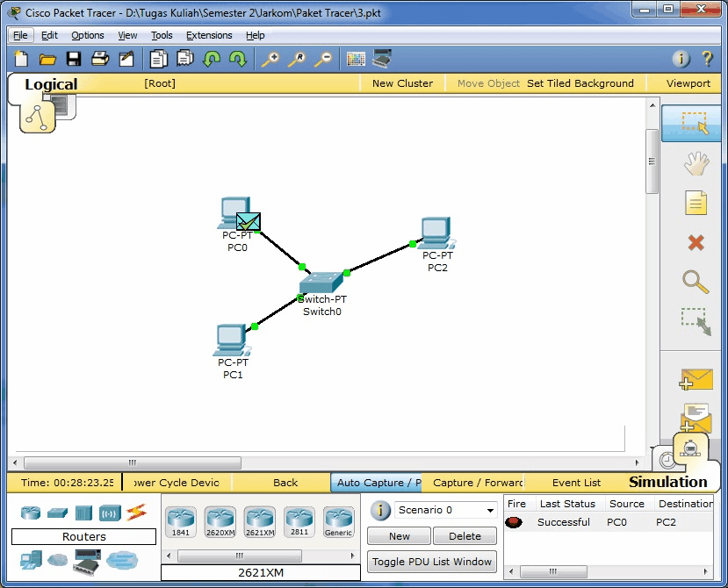Click the Paste icon in the toolbar
This screenshot has width=728, height=588.
point(185,59)
